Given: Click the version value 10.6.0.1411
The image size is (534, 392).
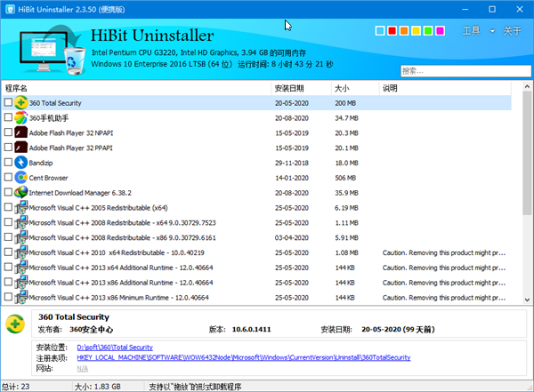Looking at the screenshot, I should coord(251,330).
